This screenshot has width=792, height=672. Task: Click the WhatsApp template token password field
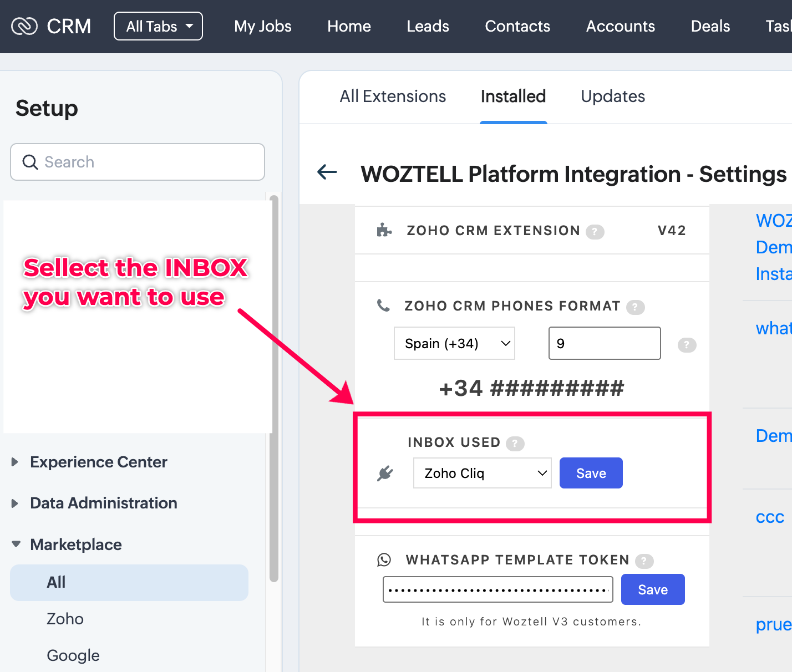coord(498,589)
